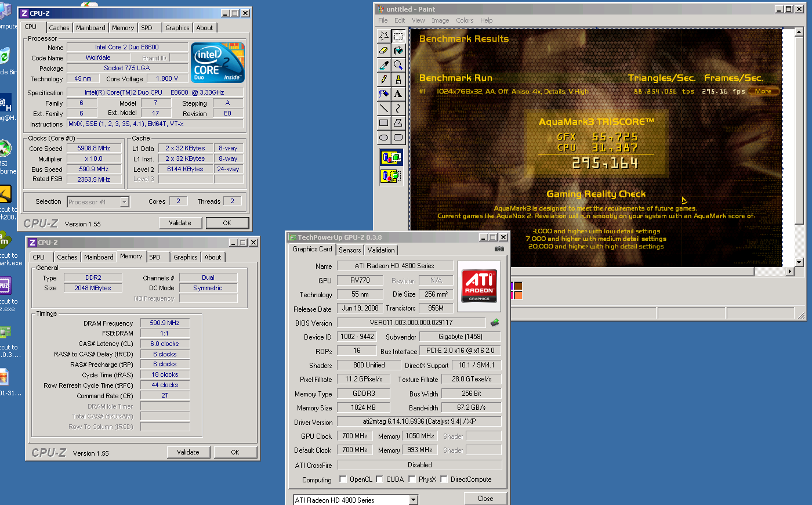Select the Free-Form Select tool in Paint
This screenshot has width=812, height=505.
384,36
